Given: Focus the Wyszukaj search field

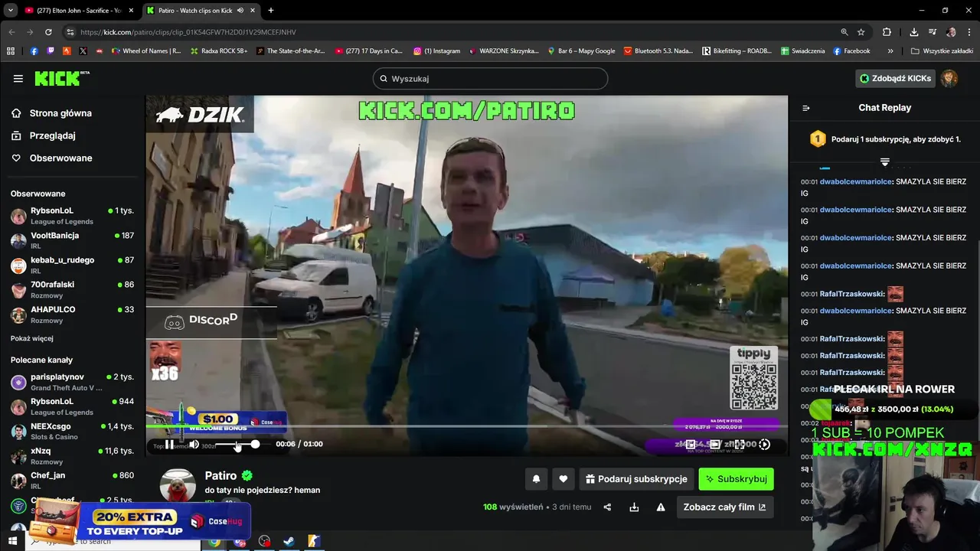Looking at the screenshot, I should 490,79.
